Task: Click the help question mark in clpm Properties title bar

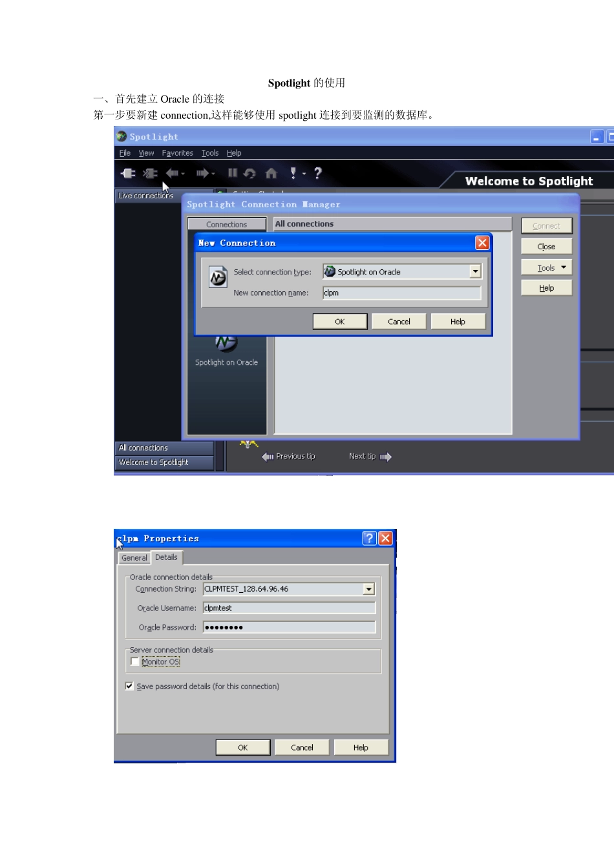Action: (x=369, y=538)
